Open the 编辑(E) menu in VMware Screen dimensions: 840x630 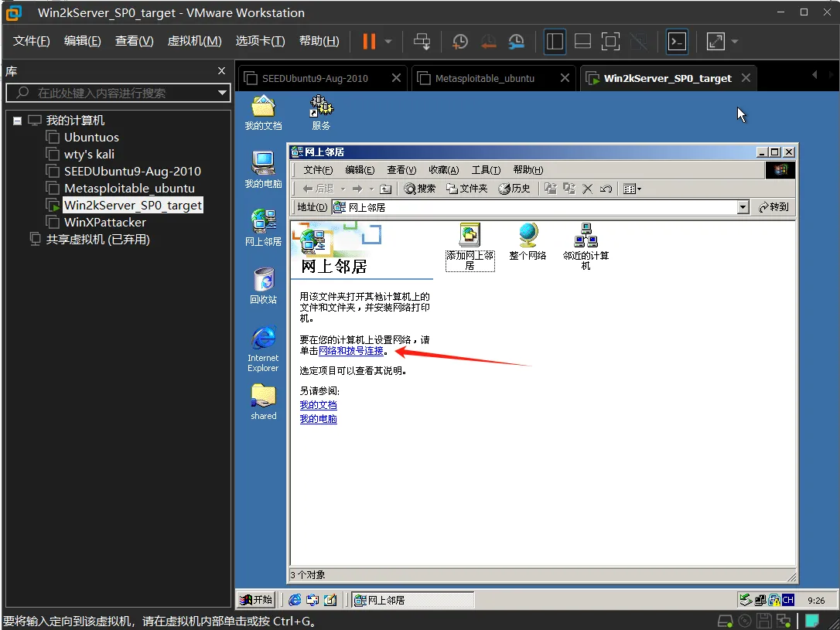[x=82, y=41]
